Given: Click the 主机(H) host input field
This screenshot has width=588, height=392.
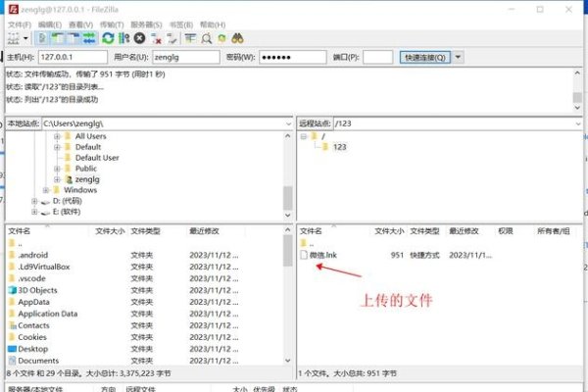Looking at the screenshot, I should pos(73,57).
